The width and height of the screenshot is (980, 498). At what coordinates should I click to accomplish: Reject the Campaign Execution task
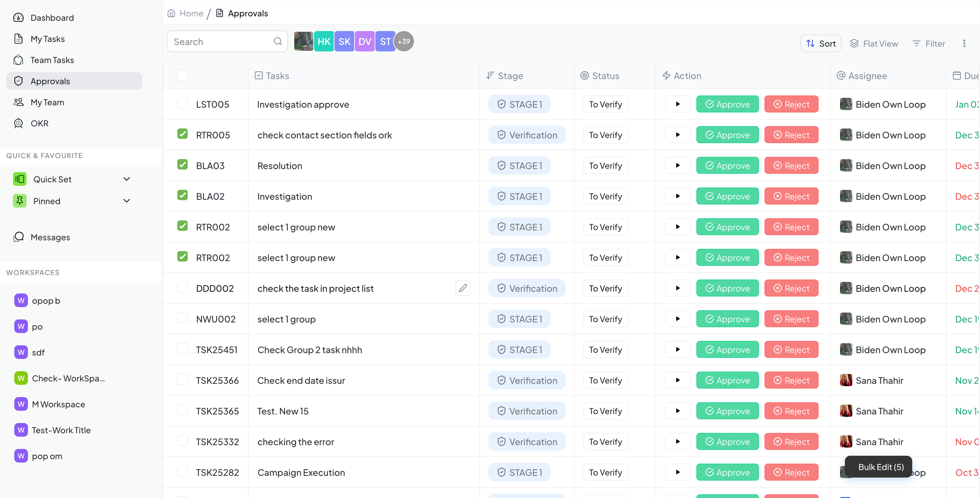tap(791, 472)
